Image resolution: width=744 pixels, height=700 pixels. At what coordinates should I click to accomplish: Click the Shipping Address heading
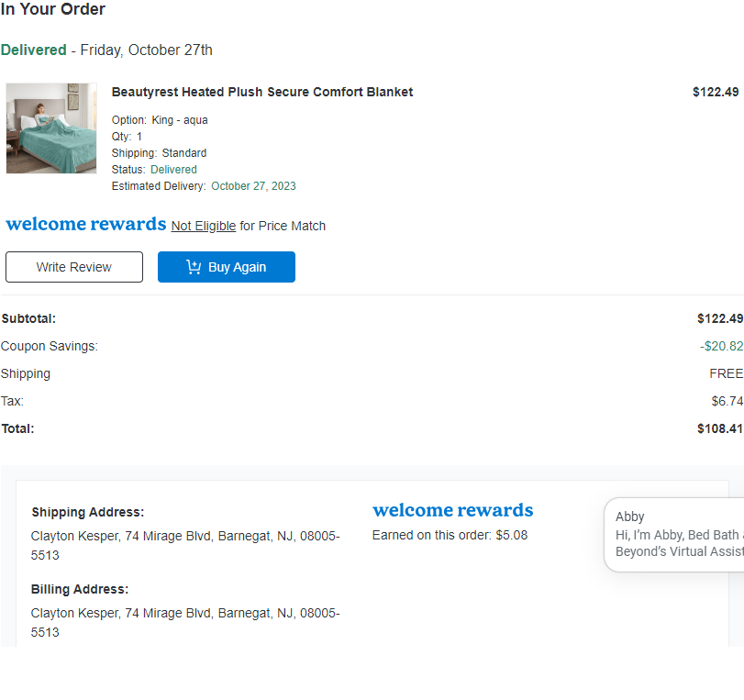click(x=88, y=513)
